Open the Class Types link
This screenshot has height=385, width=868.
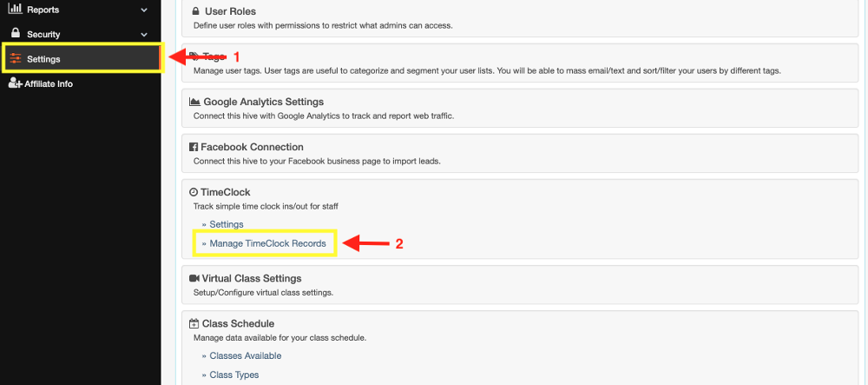pyautogui.click(x=233, y=375)
